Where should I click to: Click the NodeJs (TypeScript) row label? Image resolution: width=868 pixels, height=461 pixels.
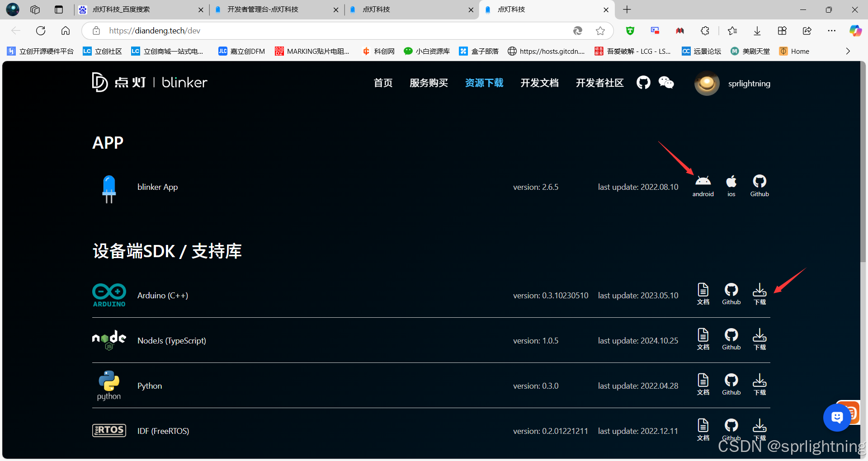coord(172,340)
